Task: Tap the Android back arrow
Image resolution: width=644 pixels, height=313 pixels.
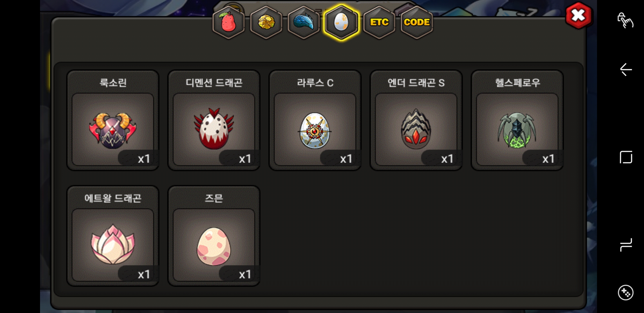Action: tap(626, 70)
